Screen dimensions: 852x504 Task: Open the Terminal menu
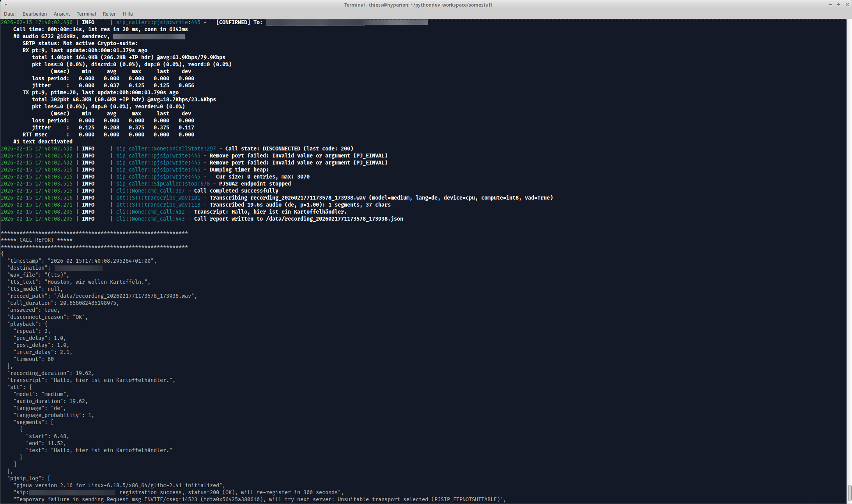click(x=86, y=14)
